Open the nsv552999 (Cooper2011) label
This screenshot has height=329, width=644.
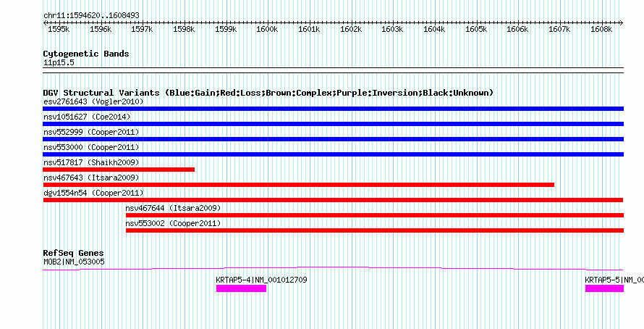[x=91, y=132]
